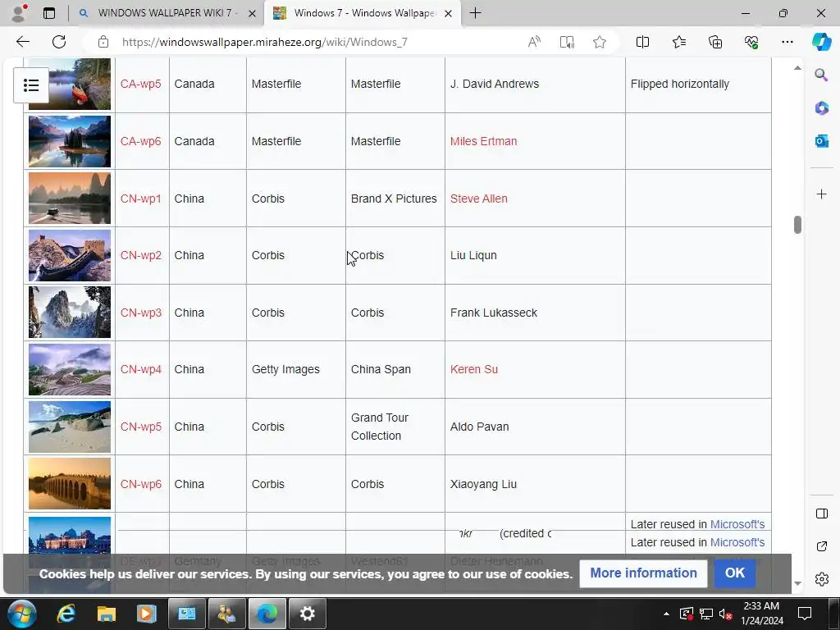840x630 pixels.
Task: Open Microsoft Edge taskbar icon
Action: coord(267,614)
